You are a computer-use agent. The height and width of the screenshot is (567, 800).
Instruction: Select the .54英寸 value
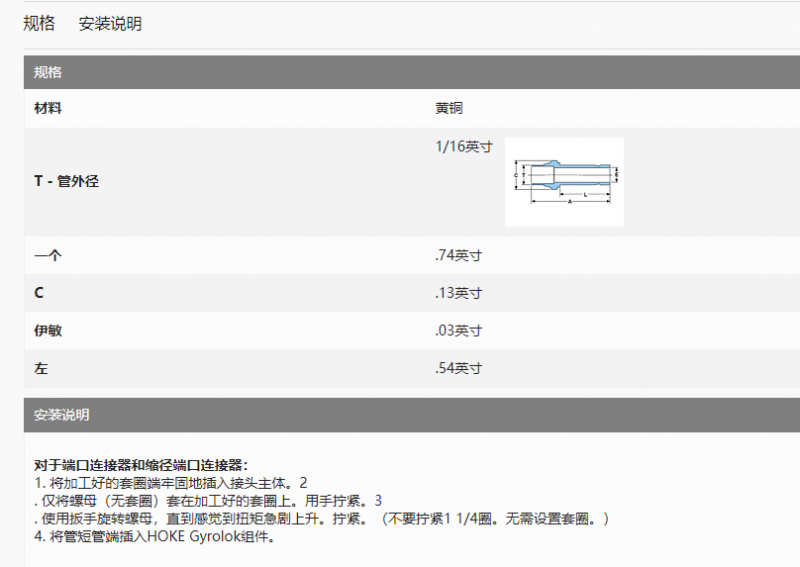pyautogui.click(x=459, y=369)
